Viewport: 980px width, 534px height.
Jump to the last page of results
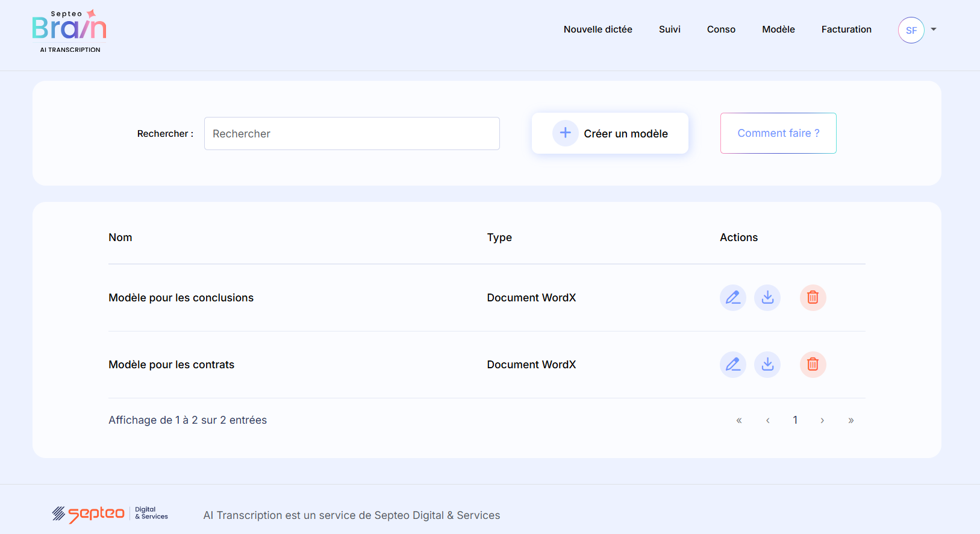coord(850,421)
